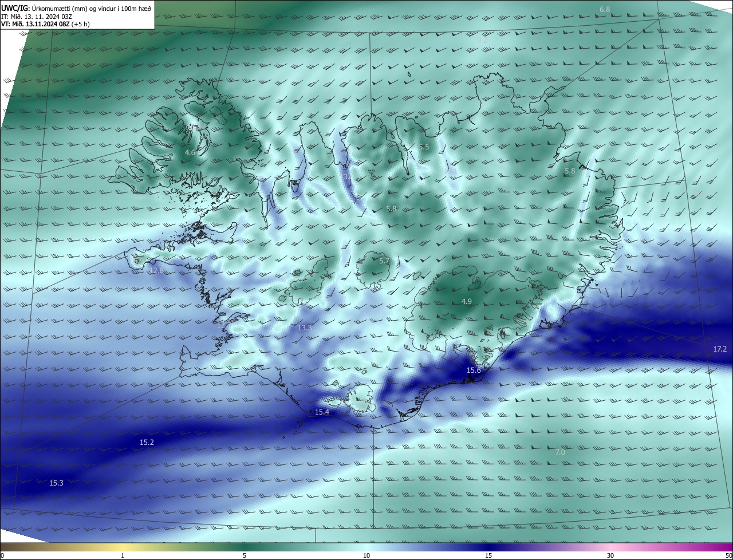
Task: Click the colour scale tick label 10
Action: coord(366,555)
